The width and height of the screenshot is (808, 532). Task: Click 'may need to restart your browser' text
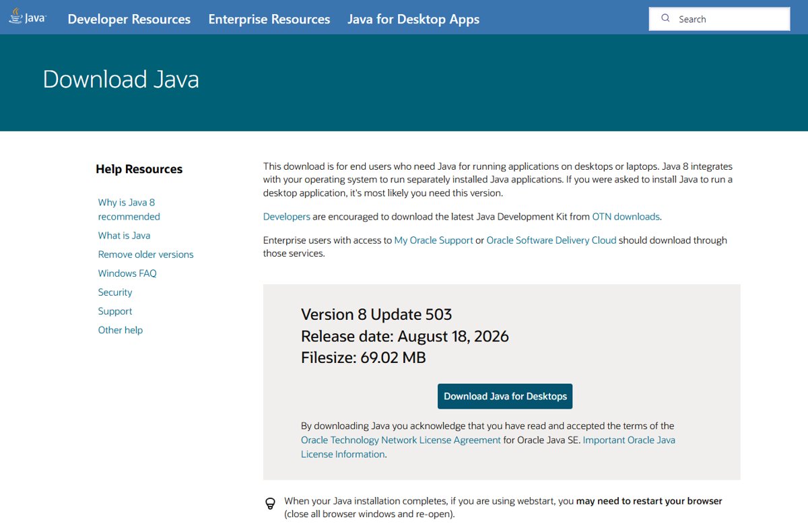point(649,501)
